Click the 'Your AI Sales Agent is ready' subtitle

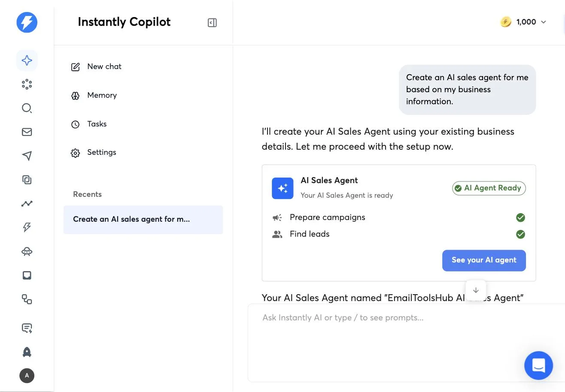pos(347,195)
